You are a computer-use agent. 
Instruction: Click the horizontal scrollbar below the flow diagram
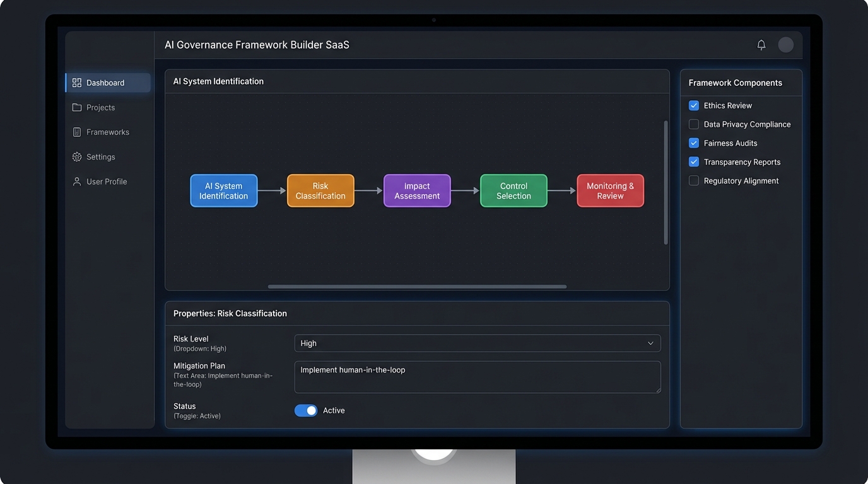pyautogui.click(x=417, y=286)
